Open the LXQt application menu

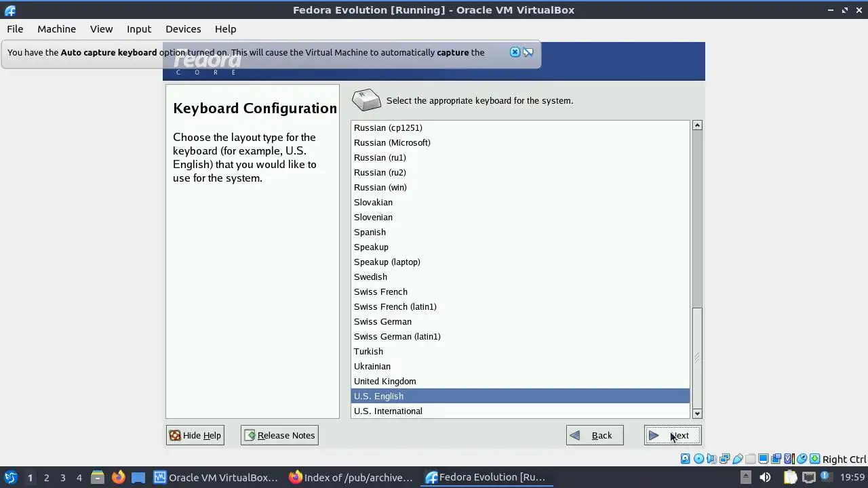(x=10, y=477)
